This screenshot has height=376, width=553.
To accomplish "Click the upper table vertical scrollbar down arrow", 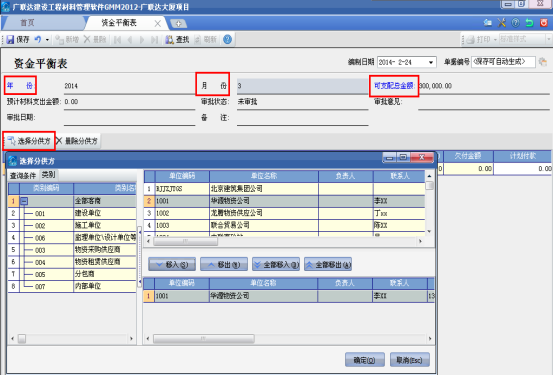I will click(429, 232).
